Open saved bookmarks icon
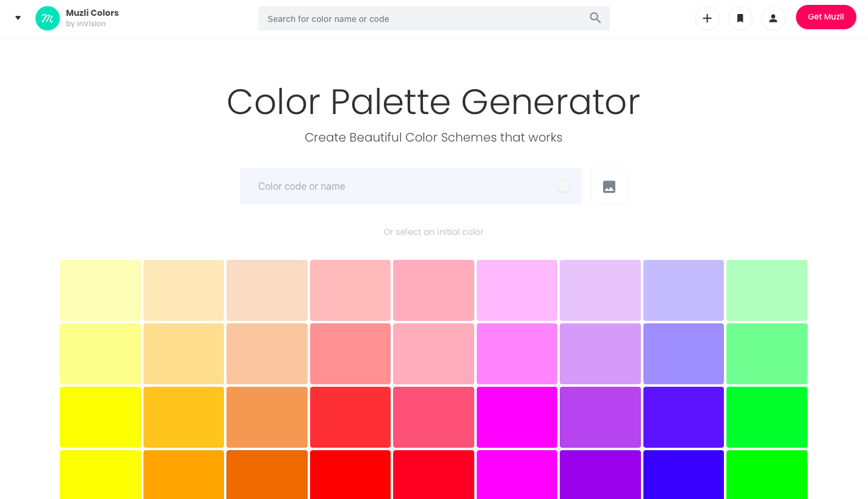The height and width of the screenshot is (499, 868). [740, 18]
